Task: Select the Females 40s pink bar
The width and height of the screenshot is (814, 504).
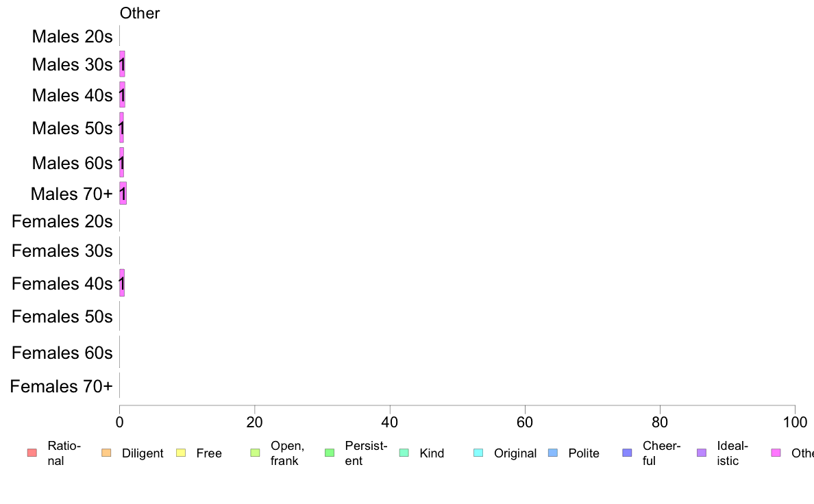Action: coord(122,283)
